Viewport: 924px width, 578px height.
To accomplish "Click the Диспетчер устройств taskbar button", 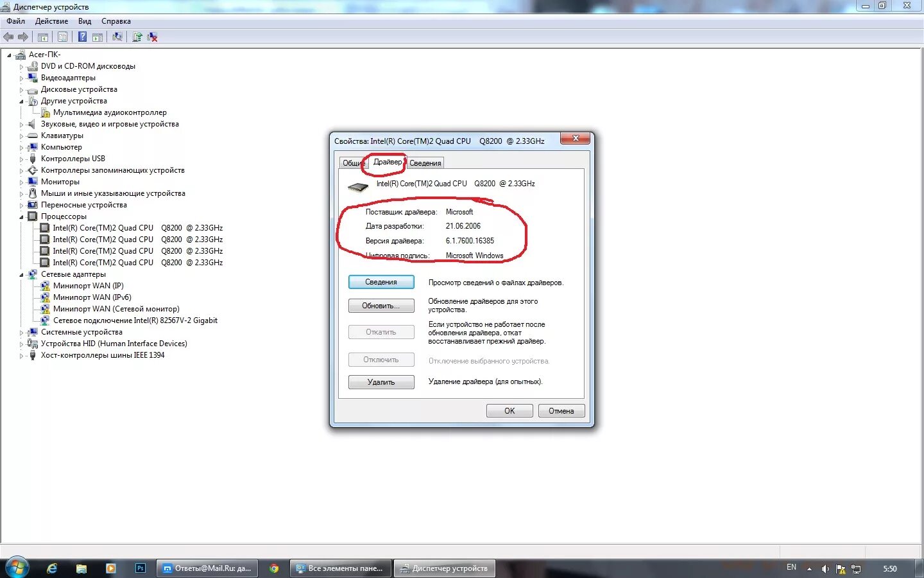I will point(443,568).
